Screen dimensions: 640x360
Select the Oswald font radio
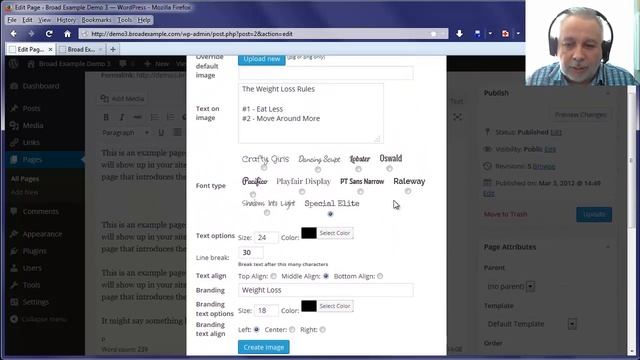389,168
